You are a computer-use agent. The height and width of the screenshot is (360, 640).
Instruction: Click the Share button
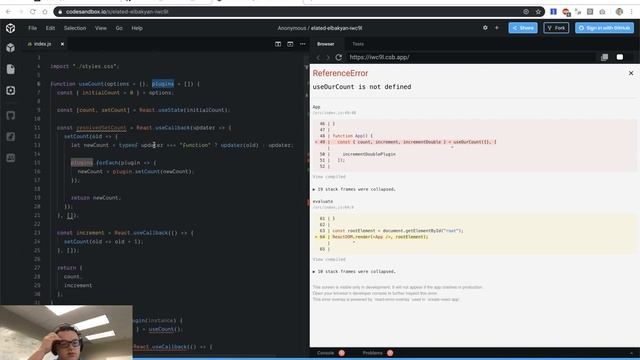pos(523,28)
